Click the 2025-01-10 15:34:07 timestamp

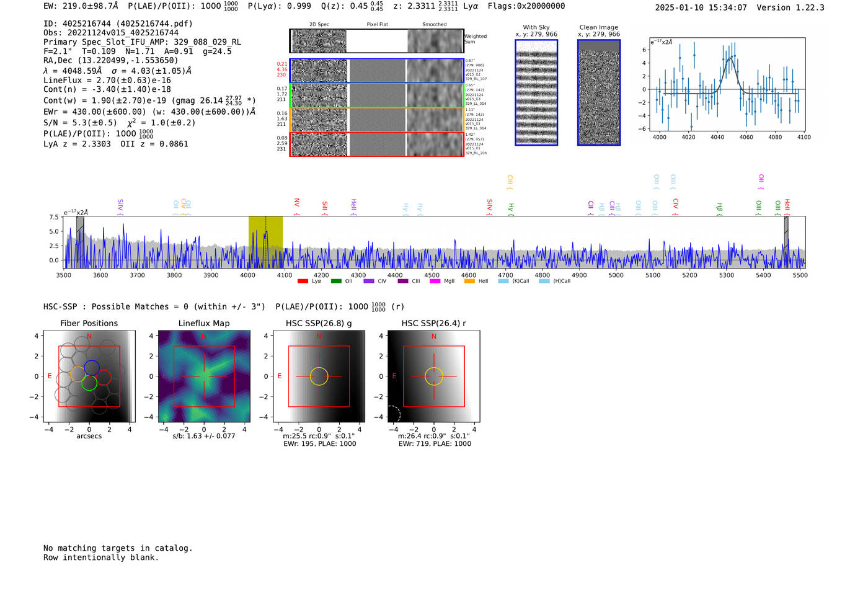(701, 7)
